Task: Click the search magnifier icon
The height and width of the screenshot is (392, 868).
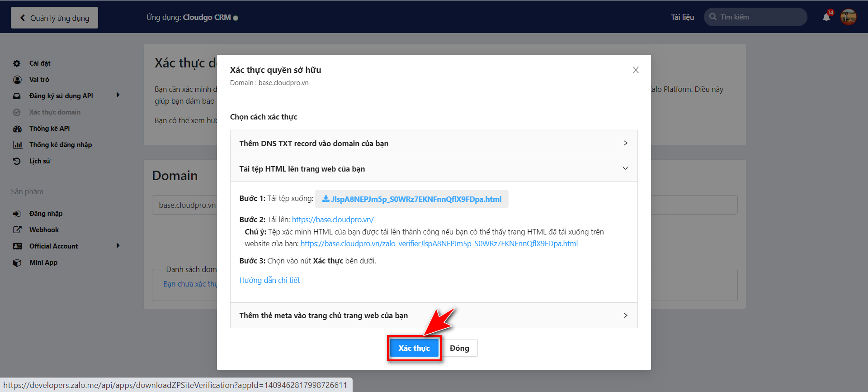Action: (x=713, y=17)
